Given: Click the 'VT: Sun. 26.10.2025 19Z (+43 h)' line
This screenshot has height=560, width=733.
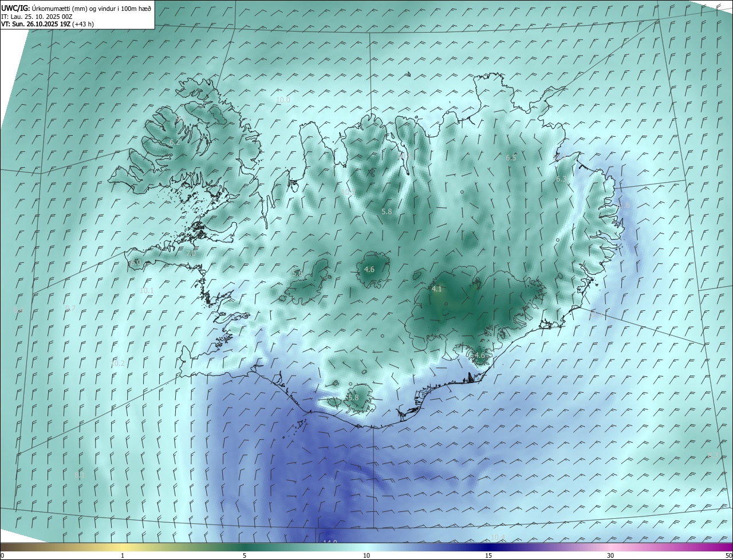Looking at the screenshot, I should click(x=48, y=24).
